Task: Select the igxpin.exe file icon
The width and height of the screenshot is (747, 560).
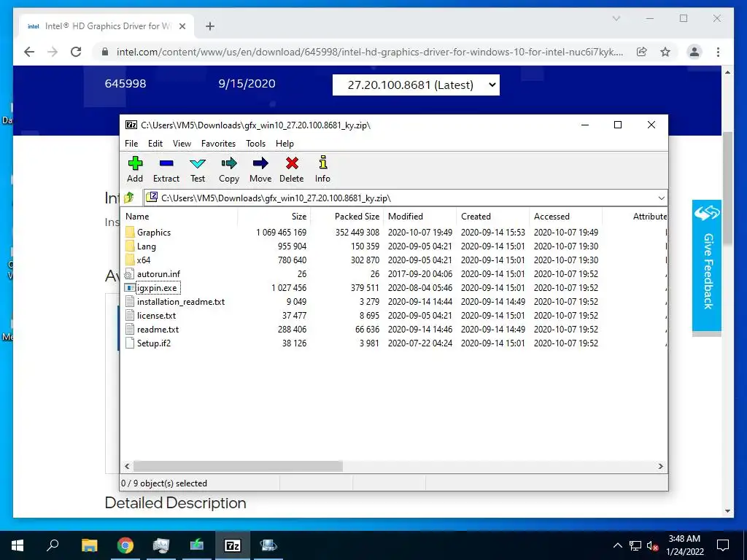Action: (x=130, y=287)
